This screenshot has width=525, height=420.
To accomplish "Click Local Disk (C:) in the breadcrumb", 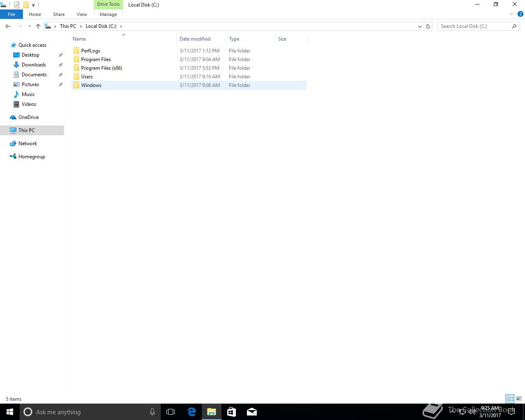I will [x=101, y=26].
